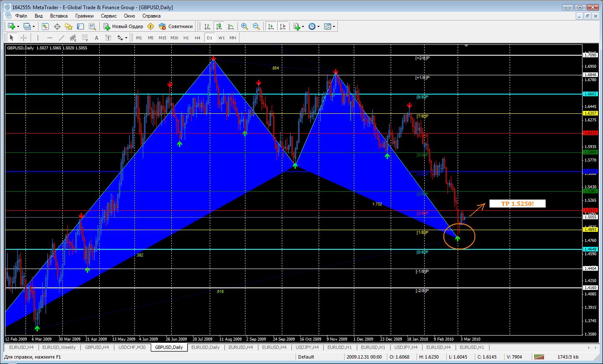
Task: Open the Вставка menu
Action: 59,16
